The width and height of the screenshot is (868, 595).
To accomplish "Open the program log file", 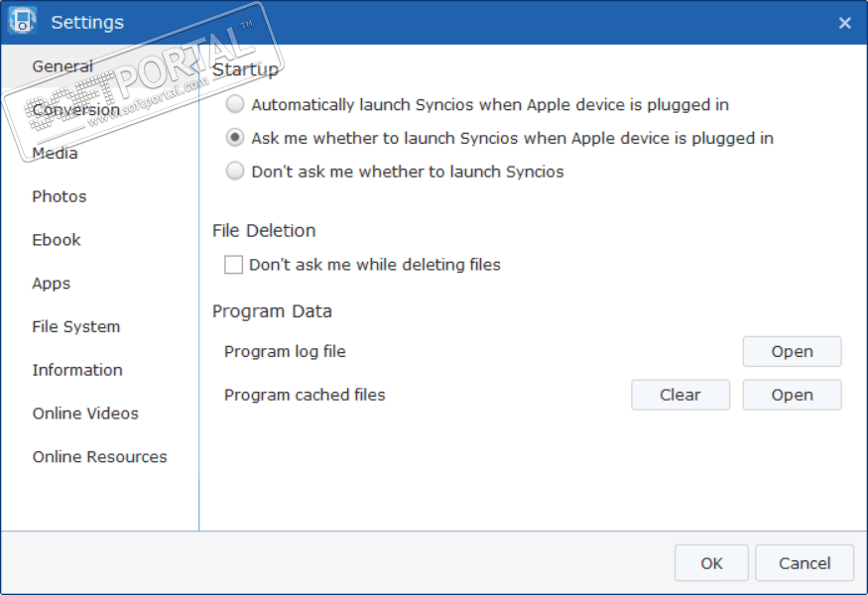I will click(x=792, y=351).
